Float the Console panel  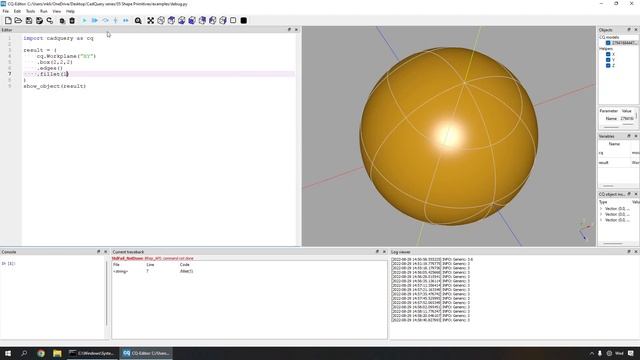click(98, 252)
